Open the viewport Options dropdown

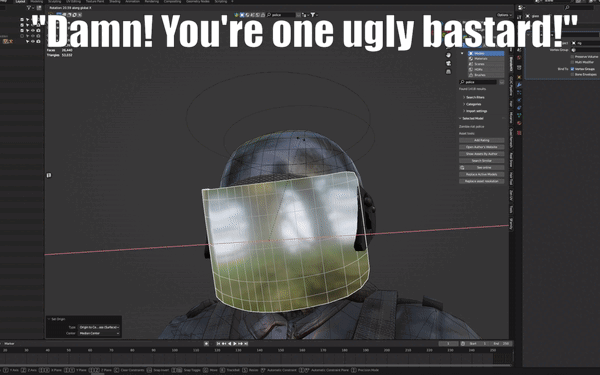[504, 15]
